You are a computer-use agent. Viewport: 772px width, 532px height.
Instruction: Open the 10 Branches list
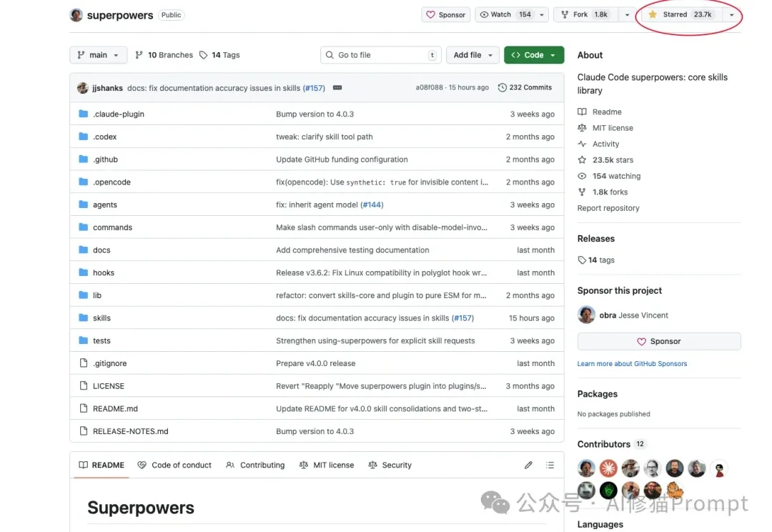(x=164, y=55)
